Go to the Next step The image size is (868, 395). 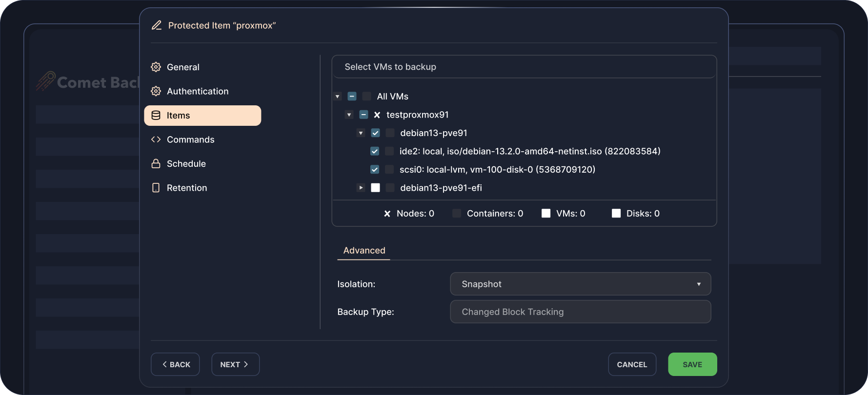235,364
